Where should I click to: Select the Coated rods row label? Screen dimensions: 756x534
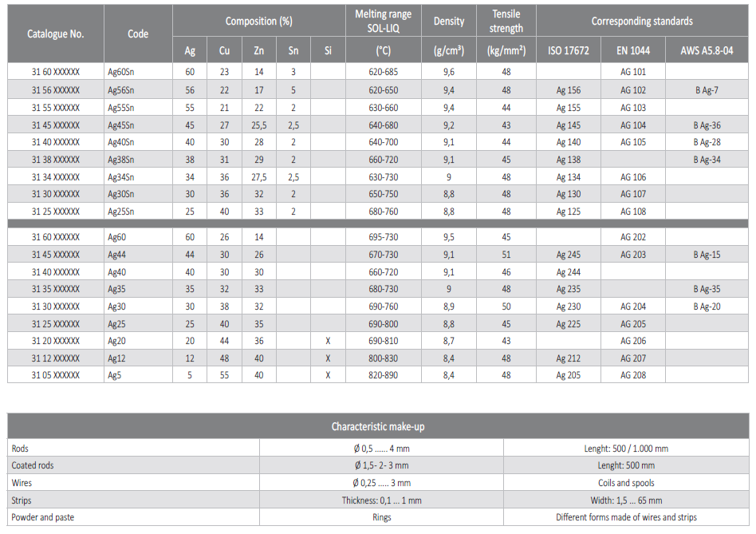(x=33, y=465)
